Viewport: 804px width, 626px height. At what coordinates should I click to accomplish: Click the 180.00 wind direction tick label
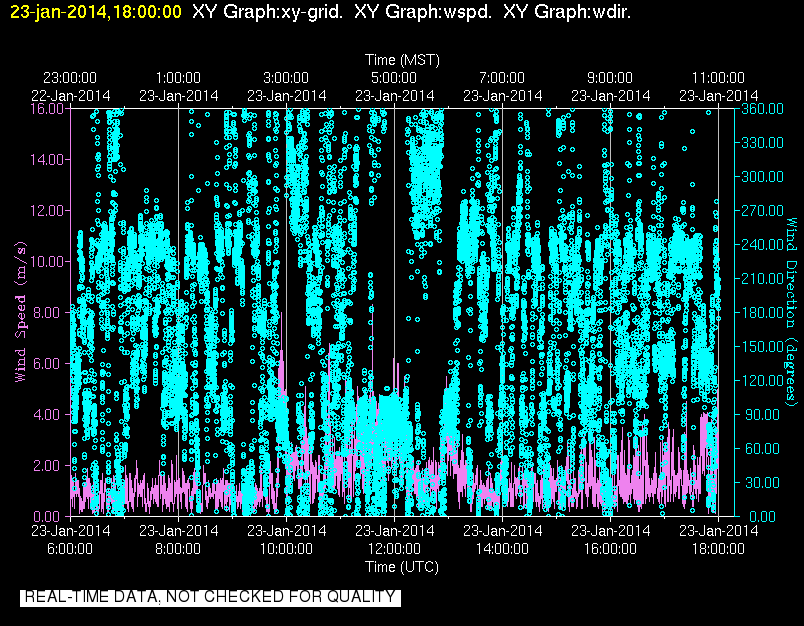point(762,313)
